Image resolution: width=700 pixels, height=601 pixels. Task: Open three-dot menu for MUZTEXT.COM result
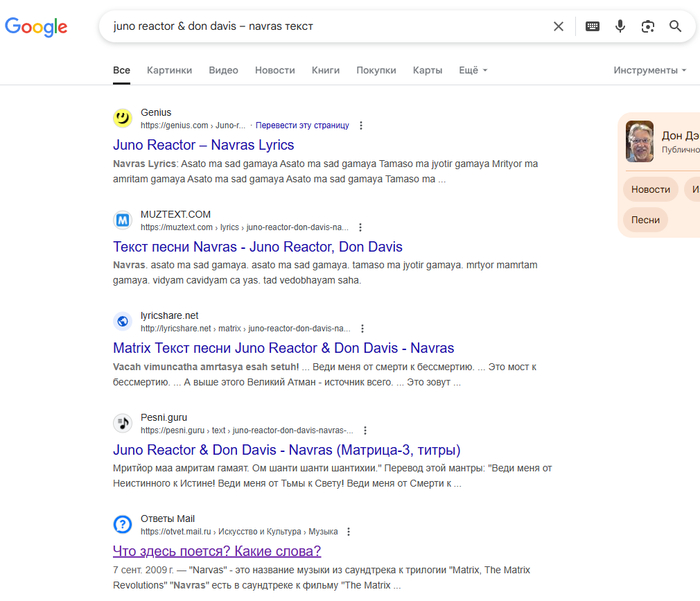tap(360, 227)
